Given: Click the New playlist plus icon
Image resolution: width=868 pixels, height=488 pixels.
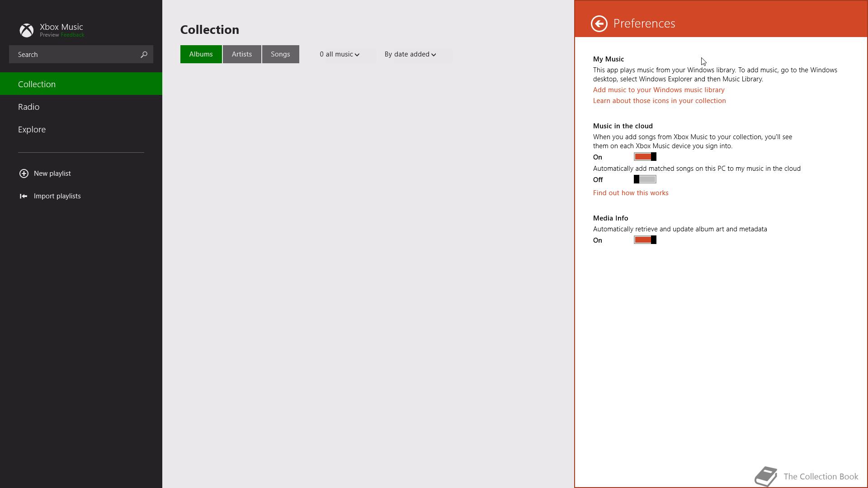Looking at the screenshot, I should 24,174.
